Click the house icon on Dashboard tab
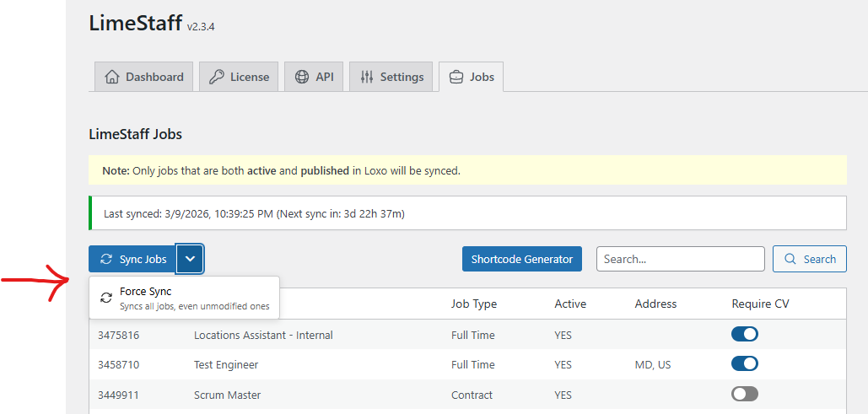The height and width of the screenshot is (414, 868). point(111,77)
